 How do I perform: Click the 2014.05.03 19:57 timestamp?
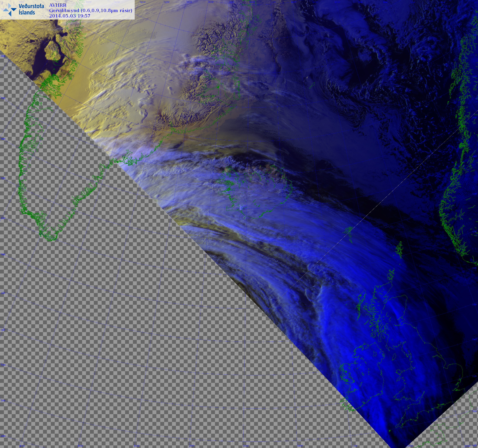coord(70,16)
